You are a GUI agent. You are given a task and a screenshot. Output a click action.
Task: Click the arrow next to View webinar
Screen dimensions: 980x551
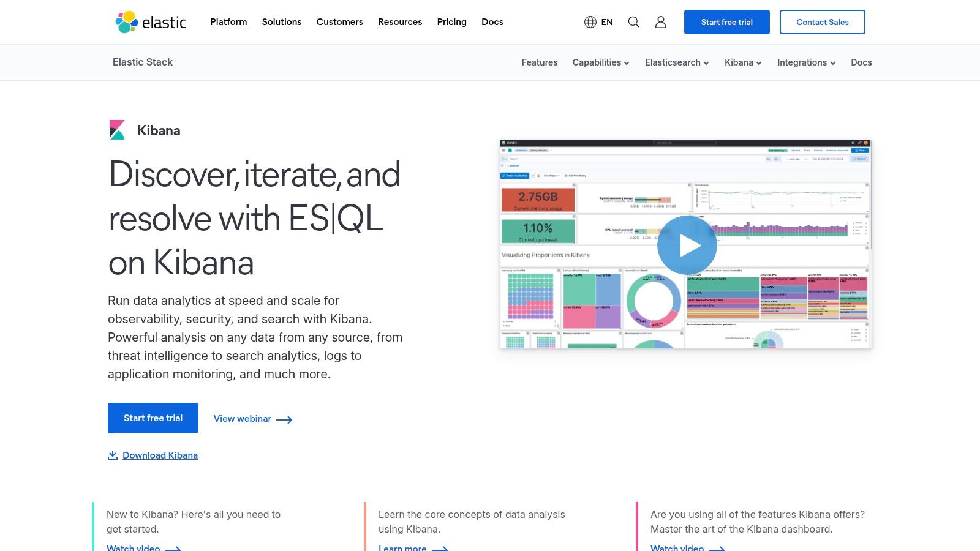coord(284,419)
